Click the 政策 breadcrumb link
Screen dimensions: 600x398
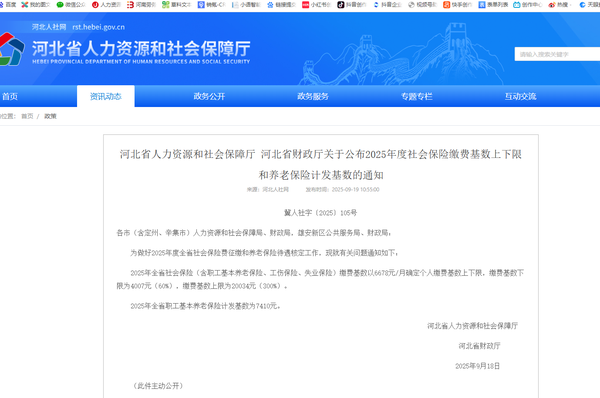tap(50, 116)
